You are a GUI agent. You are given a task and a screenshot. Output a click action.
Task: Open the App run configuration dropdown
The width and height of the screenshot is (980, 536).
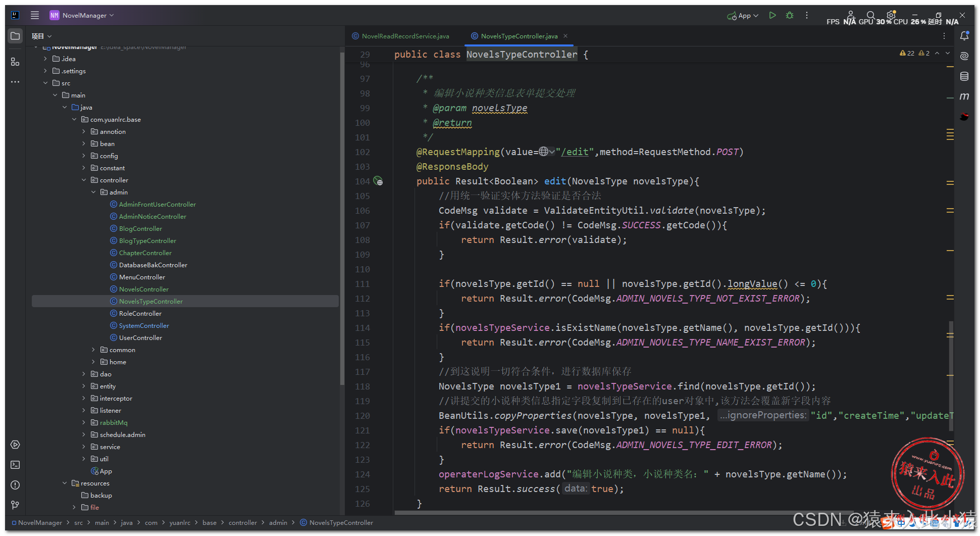point(743,16)
